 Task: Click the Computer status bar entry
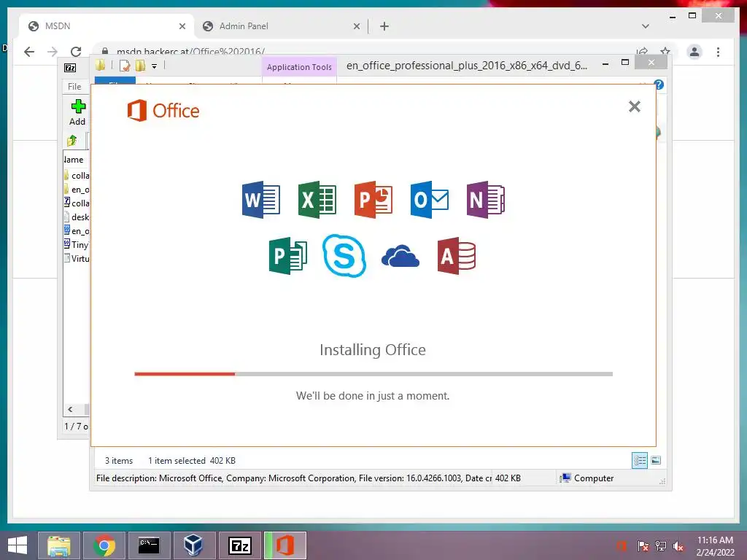[587, 478]
